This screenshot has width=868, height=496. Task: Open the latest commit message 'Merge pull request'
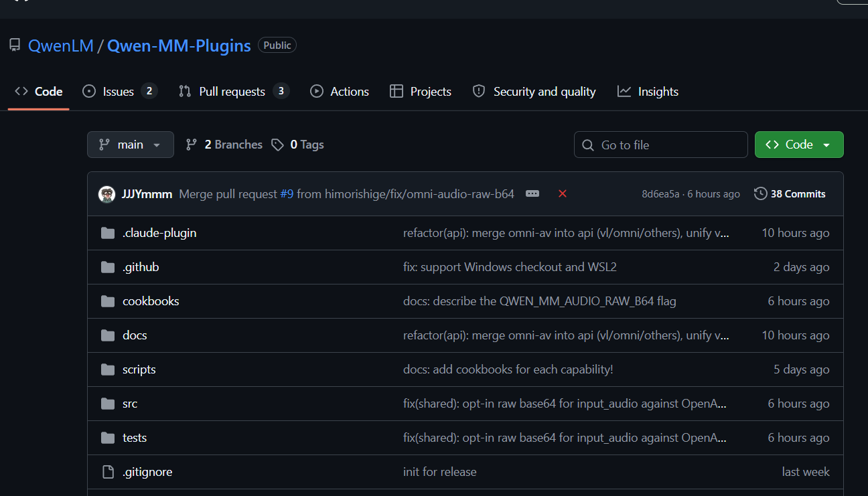click(x=228, y=194)
